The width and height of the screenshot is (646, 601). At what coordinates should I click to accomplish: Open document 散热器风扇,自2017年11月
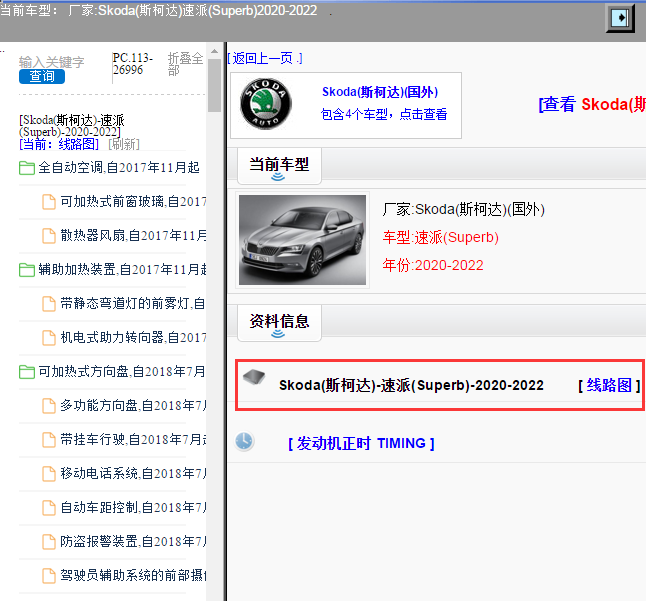pyautogui.click(x=133, y=236)
